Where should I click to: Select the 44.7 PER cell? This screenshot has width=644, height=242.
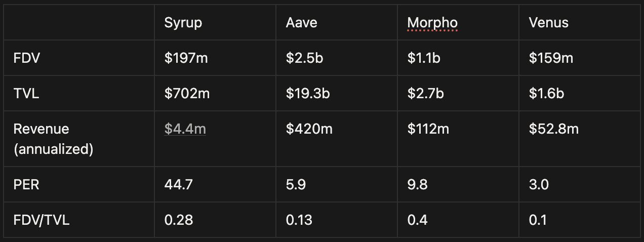click(215, 185)
